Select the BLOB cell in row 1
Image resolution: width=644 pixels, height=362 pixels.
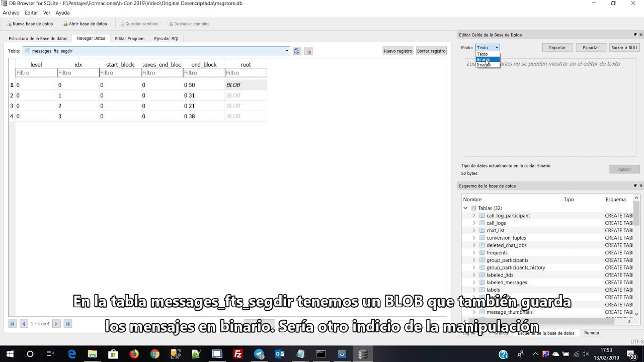coord(246,85)
